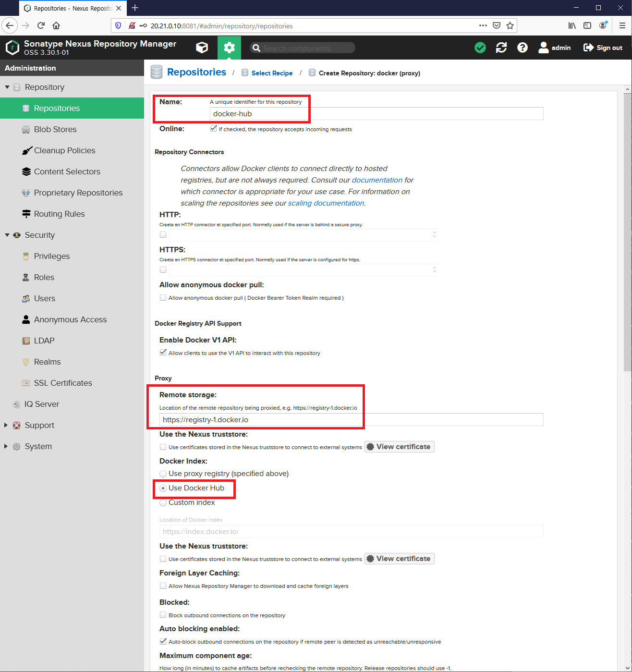632x672 pixels.
Task: Click the page vertical scrollbar
Action: pyautogui.click(x=628, y=232)
